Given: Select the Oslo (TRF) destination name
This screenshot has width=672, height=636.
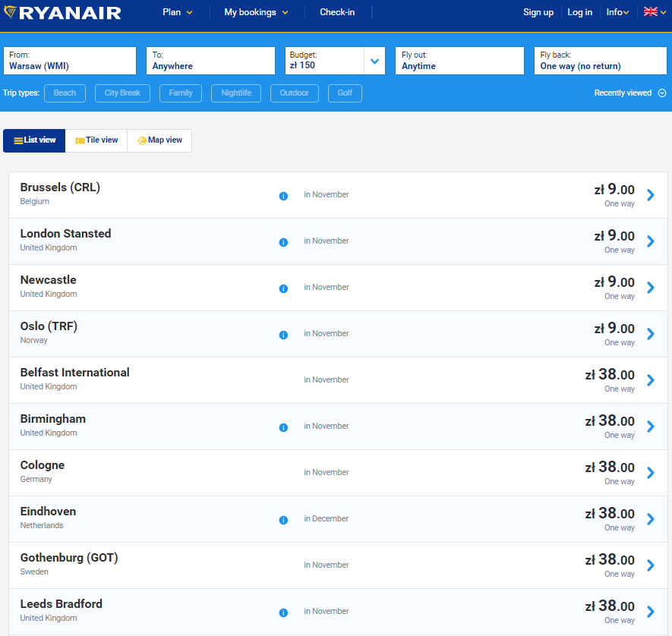Looking at the screenshot, I should click(x=49, y=326).
